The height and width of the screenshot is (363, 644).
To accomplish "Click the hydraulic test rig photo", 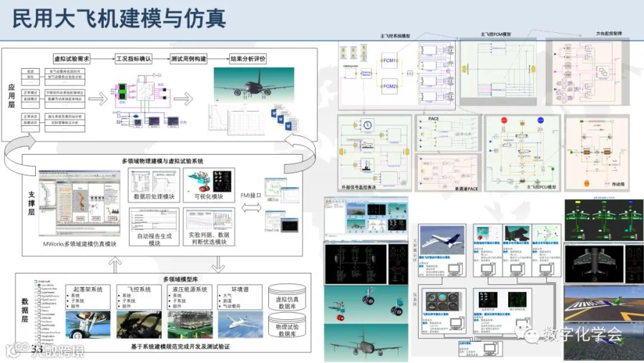I will (190, 325).
